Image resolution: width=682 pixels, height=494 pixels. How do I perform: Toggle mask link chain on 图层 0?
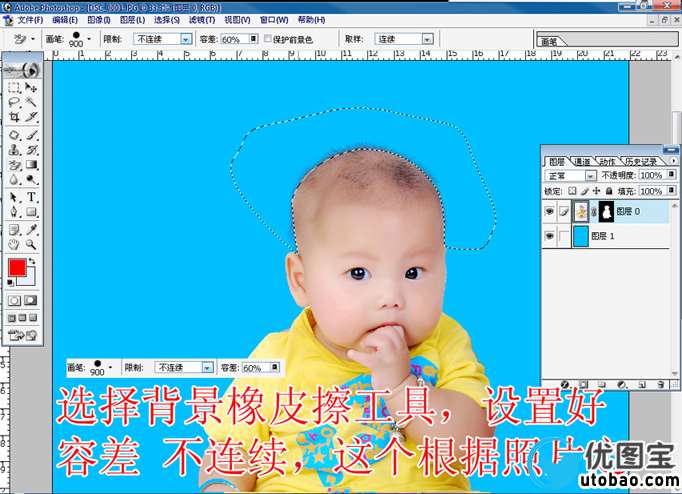tap(594, 212)
